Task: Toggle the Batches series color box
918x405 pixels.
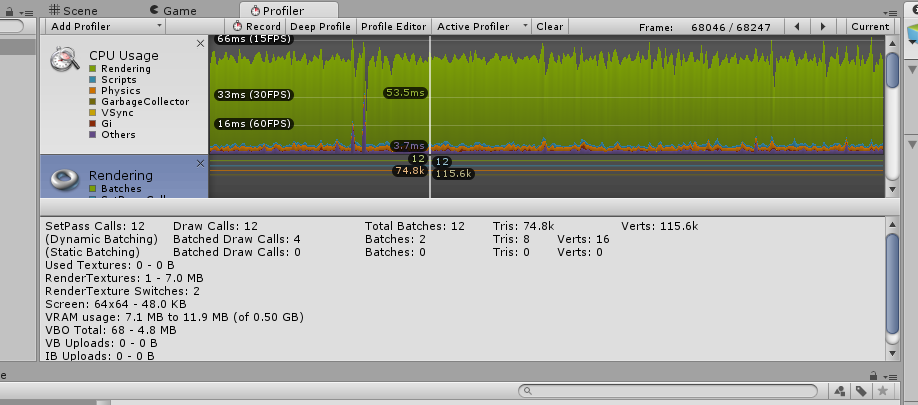Action: click(x=93, y=189)
